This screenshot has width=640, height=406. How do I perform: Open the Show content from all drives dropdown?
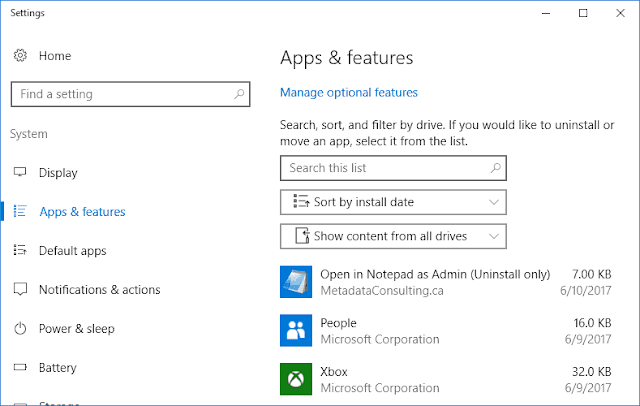point(394,237)
